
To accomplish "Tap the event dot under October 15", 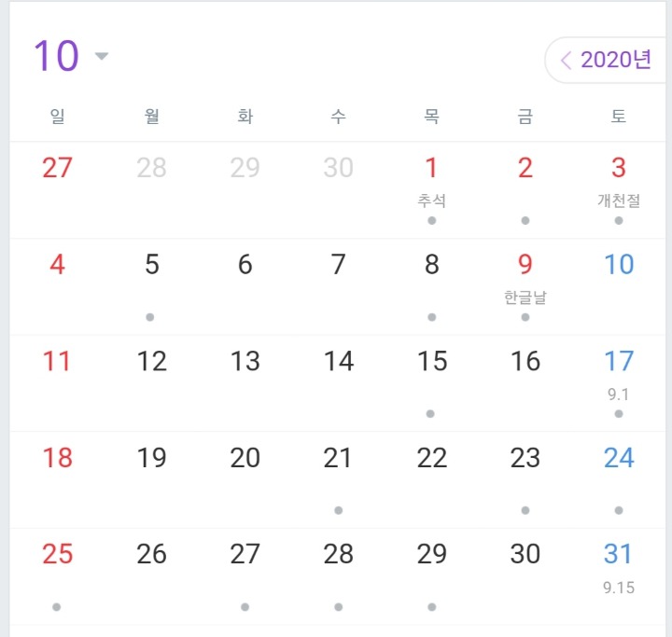I will [431, 413].
